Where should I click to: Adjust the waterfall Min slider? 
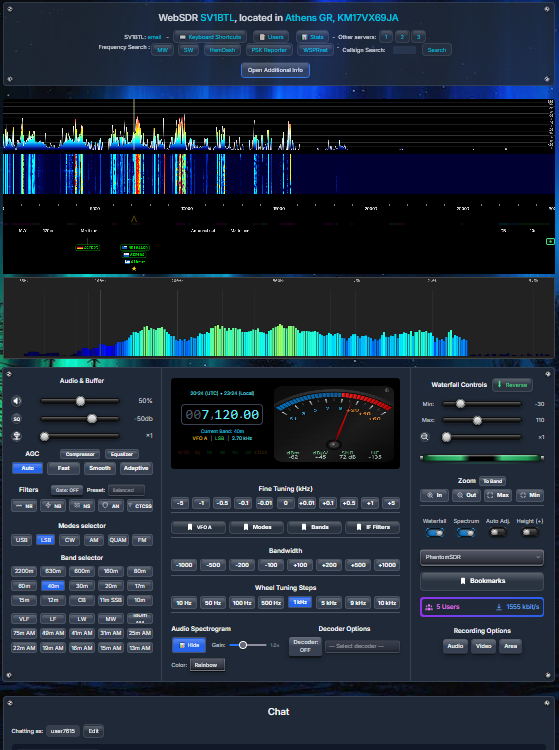tap(482, 404)
